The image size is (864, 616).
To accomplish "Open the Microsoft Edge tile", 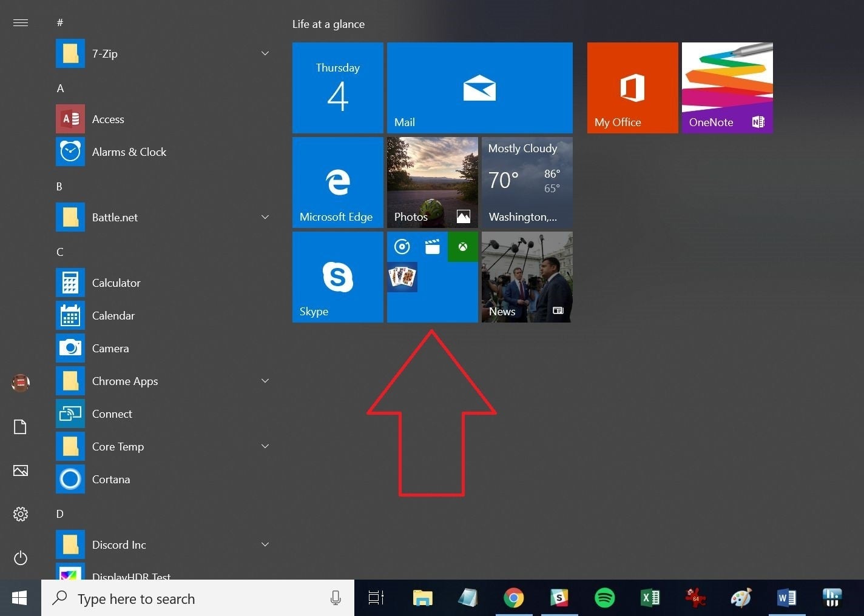I will point(338,182).
